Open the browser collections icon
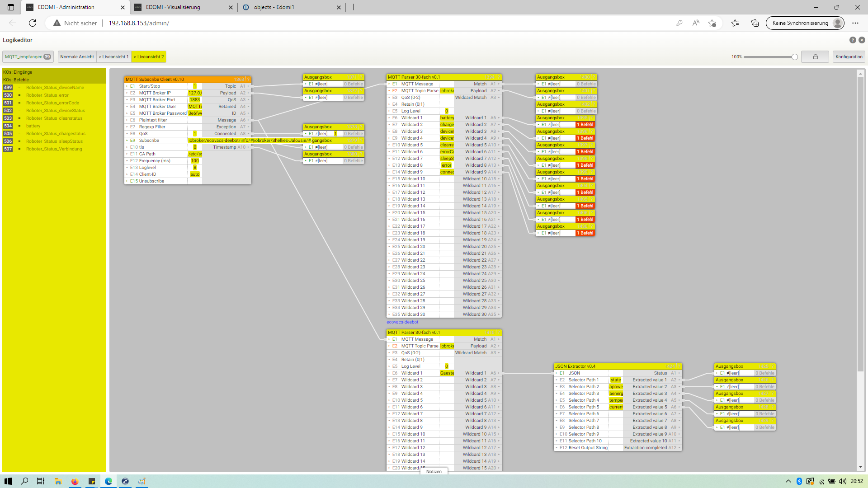This screenshot has width=868, height=488. (x=755, y=23)
